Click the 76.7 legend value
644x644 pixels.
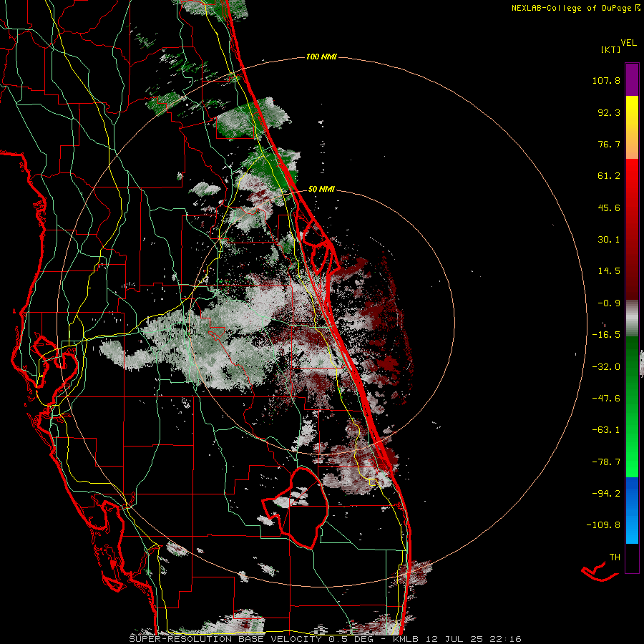pyautogui.click(x=609, y=144)
